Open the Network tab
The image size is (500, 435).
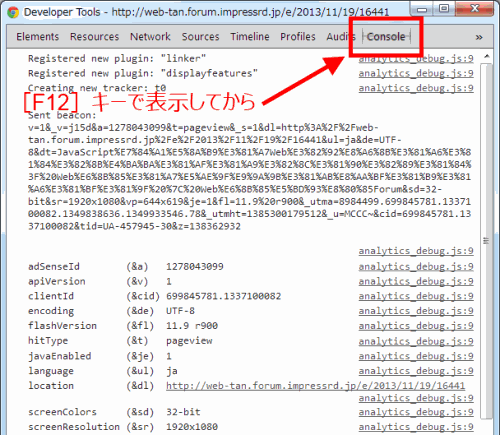(x=150, y=37)
